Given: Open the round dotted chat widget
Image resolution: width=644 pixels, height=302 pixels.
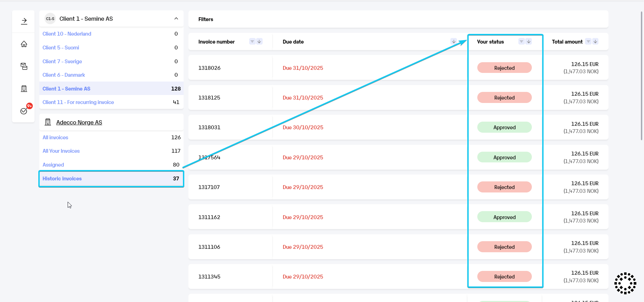Looking at the screenshot, I should tap(625, 283).
